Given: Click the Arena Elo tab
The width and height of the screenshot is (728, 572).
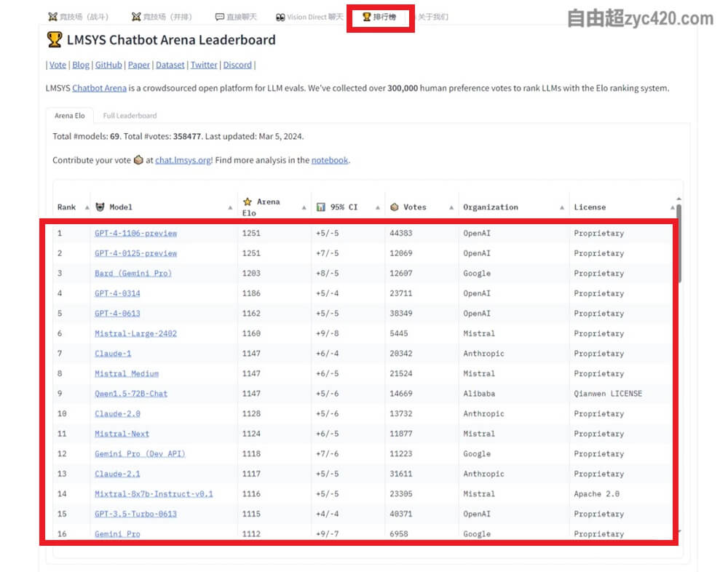Looking at the screenshot, I should [70, 116].
